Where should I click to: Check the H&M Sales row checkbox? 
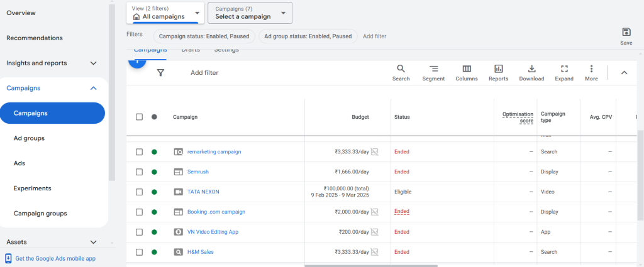click(x=139, y=252)
